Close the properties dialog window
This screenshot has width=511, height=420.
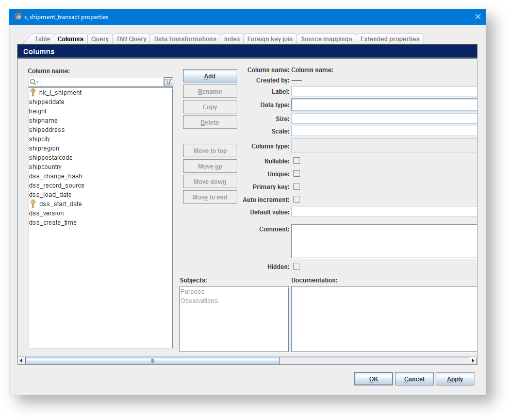[477, 16]
